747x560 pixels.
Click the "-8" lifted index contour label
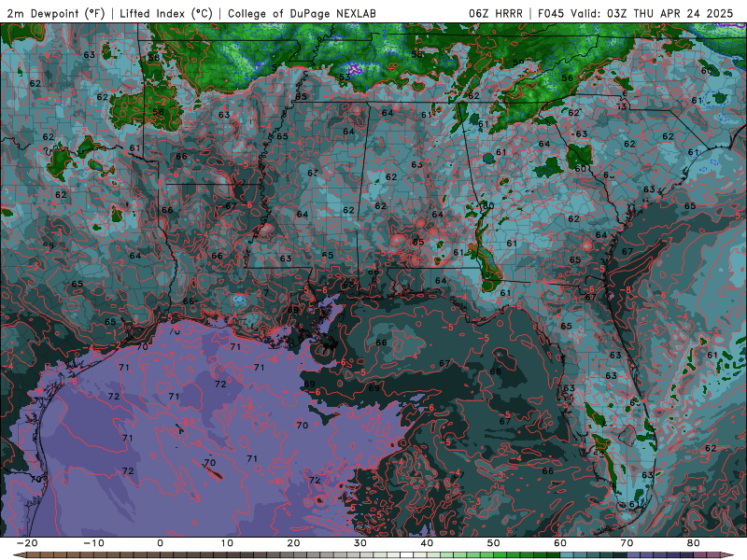point(627,290)
